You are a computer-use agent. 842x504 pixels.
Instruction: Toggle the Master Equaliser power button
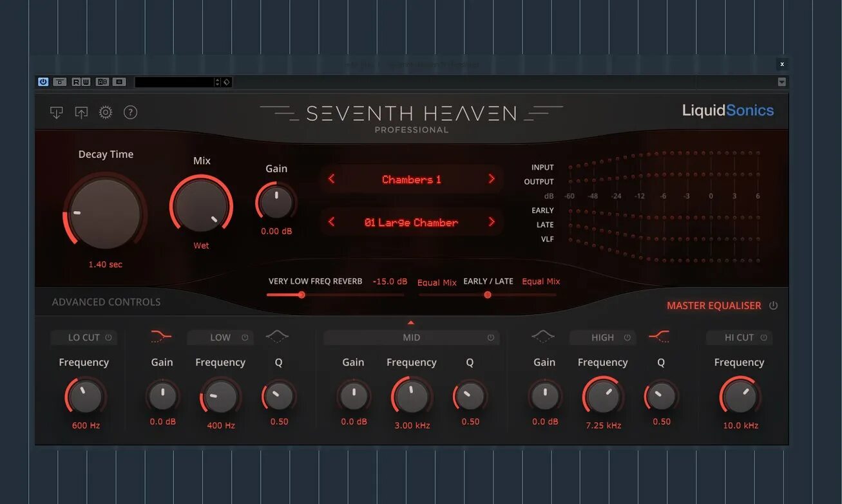[772, 305]
